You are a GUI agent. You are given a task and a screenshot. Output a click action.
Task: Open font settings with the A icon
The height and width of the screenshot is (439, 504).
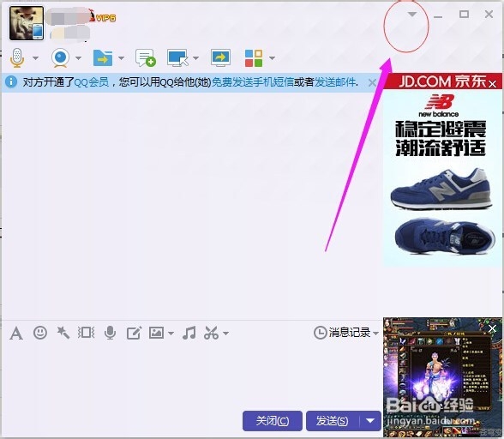[16, 333]
